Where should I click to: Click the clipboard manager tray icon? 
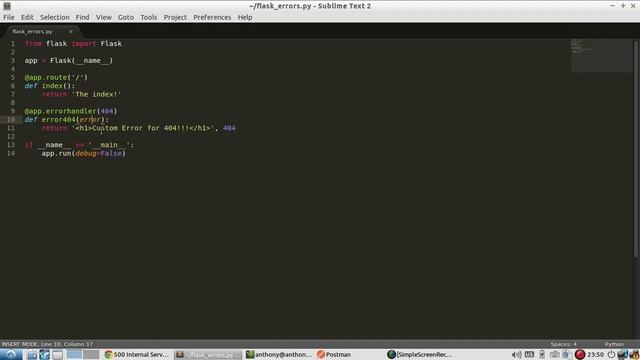pos(567,355)
